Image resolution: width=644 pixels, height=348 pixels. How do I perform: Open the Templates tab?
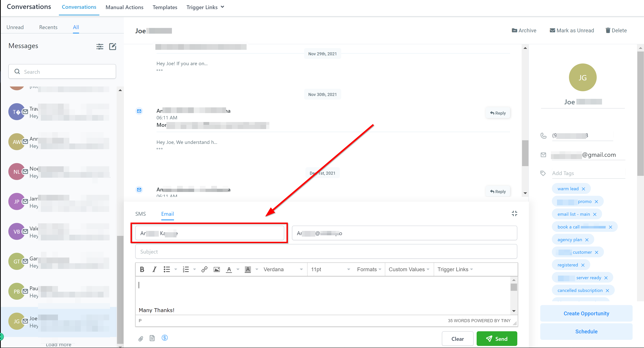(165, 7)
